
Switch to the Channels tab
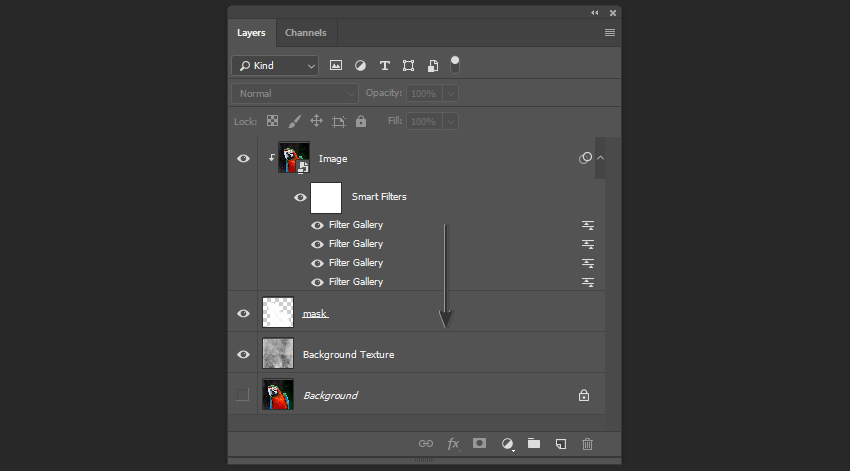[x=306, y=33]
